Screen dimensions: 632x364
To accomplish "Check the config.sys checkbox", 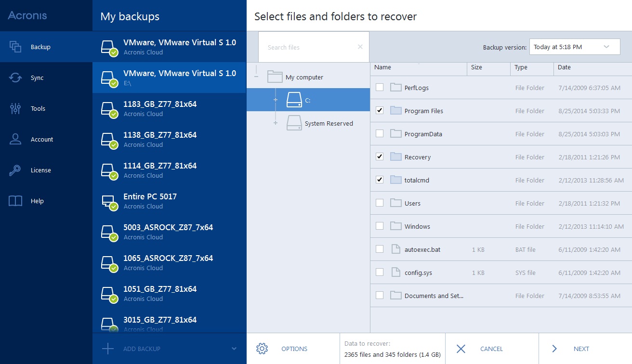I will click(x=380, y=272).
